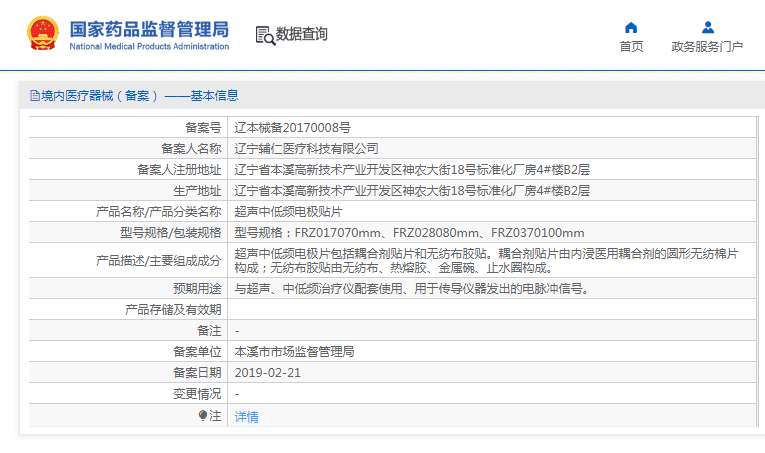Select product name 超声中低频电极贴片
765x453 pixels.
coord(288,212)
